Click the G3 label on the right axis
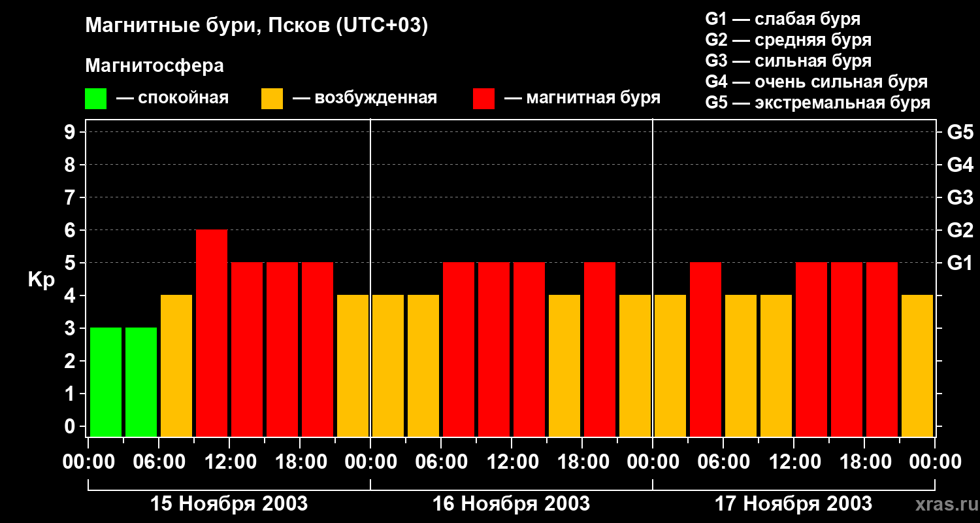 point(960,197)
